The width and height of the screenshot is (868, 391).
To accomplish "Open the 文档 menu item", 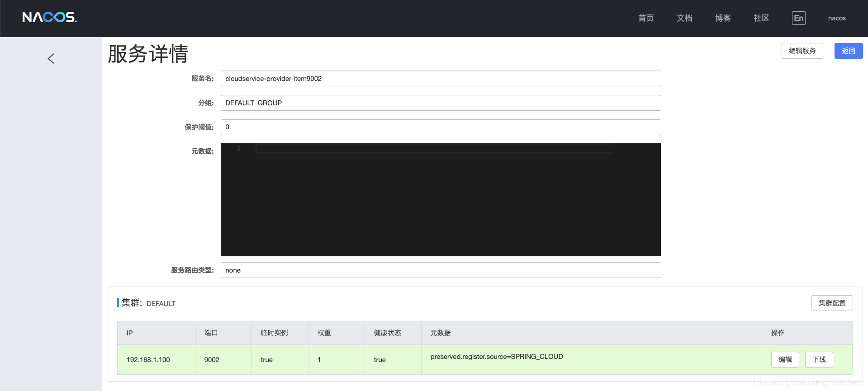I will [x=684, y=18].
